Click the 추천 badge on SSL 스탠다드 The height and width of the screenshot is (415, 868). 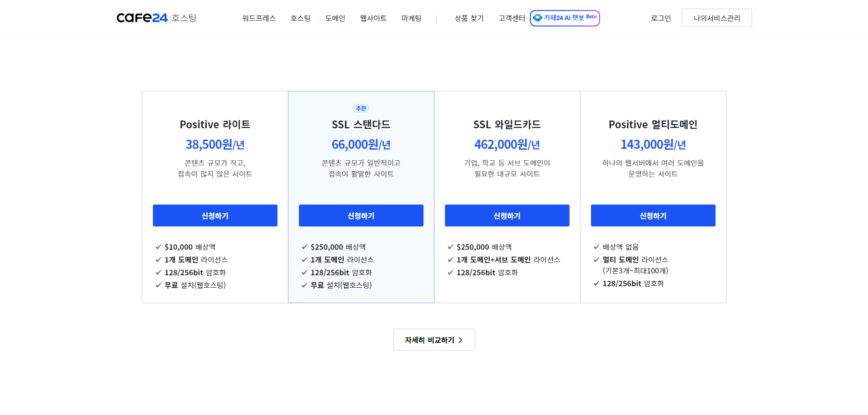coord(361,108)
